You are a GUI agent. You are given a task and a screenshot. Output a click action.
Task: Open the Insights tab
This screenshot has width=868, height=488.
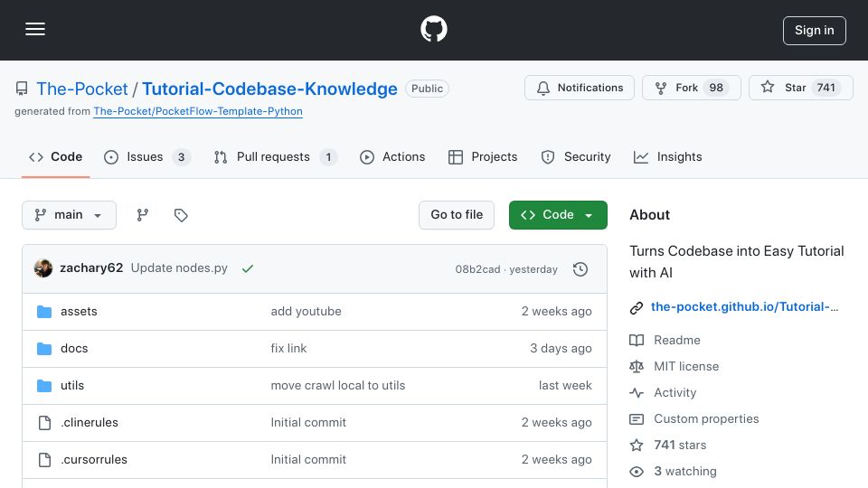[667, 157]
